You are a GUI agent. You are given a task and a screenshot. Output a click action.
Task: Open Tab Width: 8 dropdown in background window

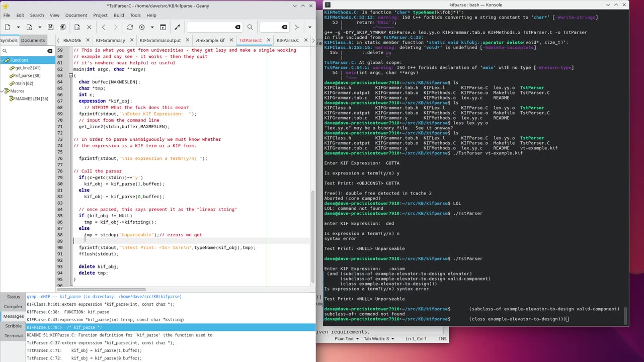(379, 338)
